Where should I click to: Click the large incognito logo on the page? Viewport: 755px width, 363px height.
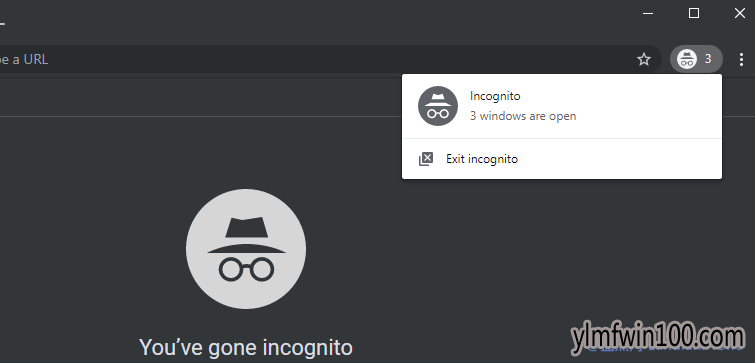[246, 249]
